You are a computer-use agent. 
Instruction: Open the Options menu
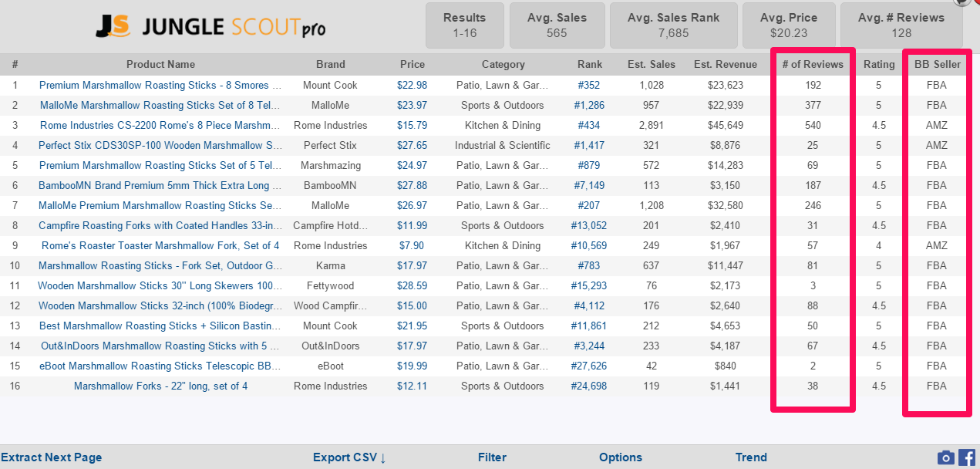621,457
